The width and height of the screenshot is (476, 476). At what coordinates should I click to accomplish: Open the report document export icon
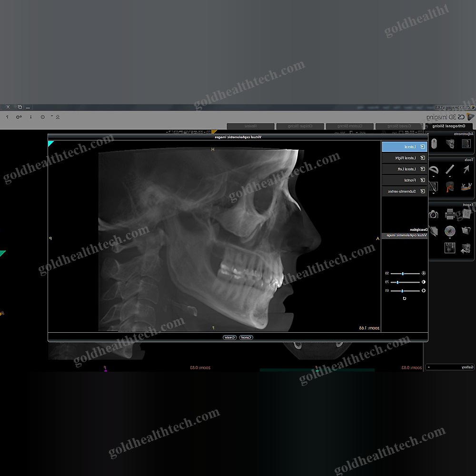coord(466,214)
